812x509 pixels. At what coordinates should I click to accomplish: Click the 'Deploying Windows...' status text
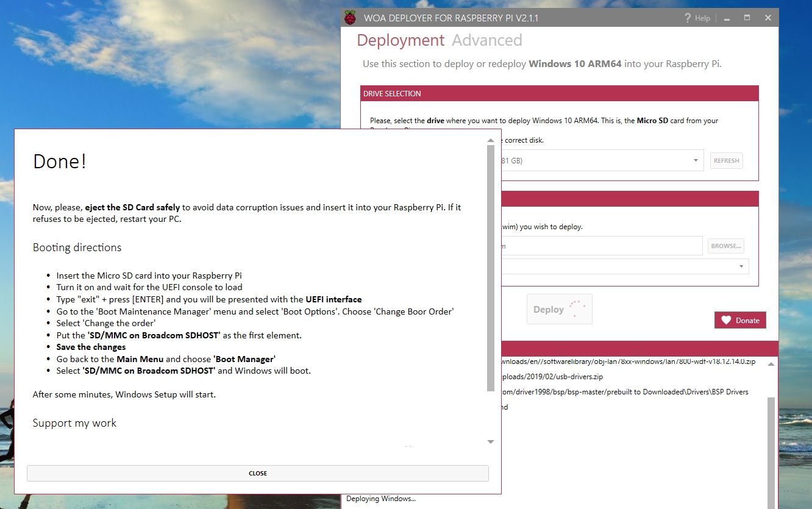pos(381,499)
